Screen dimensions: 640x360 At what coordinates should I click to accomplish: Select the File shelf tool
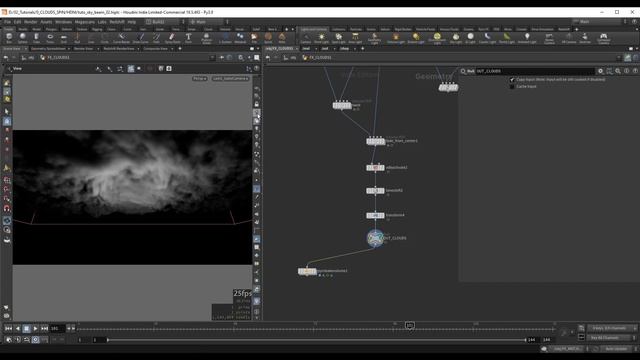click(x=254, y=38)
